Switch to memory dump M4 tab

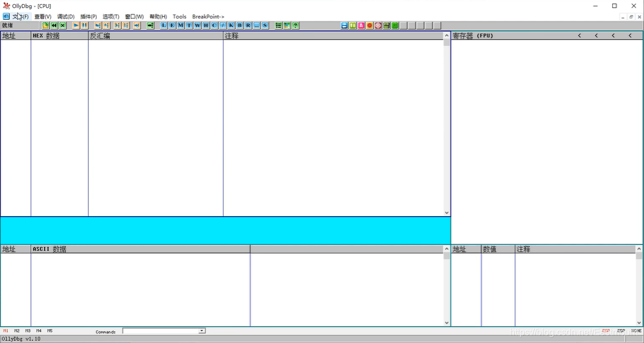[39, 331]
